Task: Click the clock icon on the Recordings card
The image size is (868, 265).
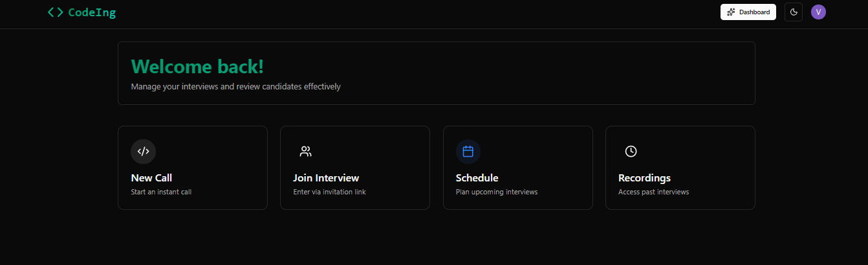Action: (x=631, y=152)
